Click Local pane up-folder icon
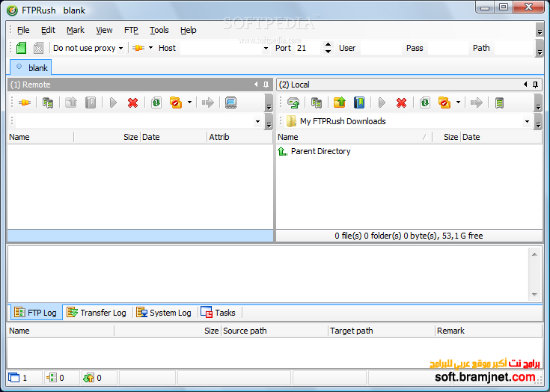The width and height of the screenshot is (550, 392). point(340,102)
